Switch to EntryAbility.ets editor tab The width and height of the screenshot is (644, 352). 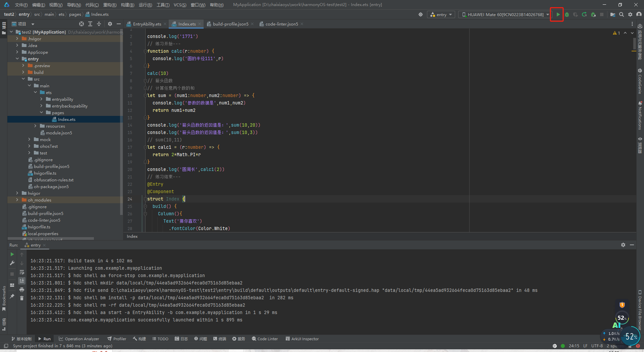pyautogui.click(x=147, y=24)
